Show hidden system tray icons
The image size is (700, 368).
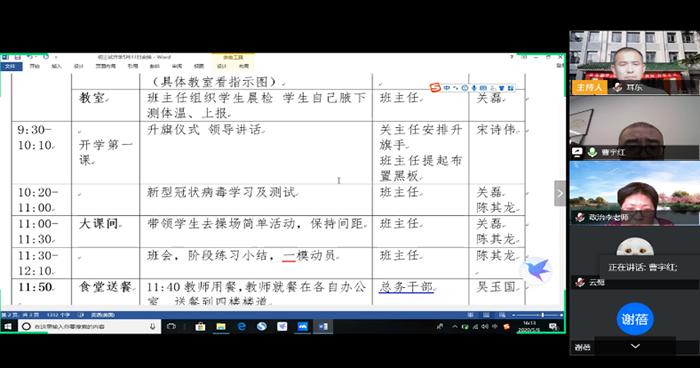coord(454,326)
